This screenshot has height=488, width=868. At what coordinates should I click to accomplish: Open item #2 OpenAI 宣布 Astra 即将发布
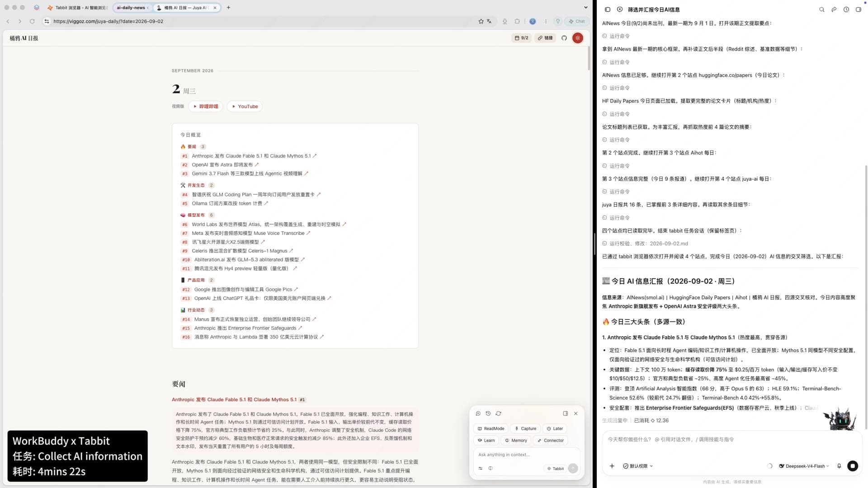[x=225, y=165]
